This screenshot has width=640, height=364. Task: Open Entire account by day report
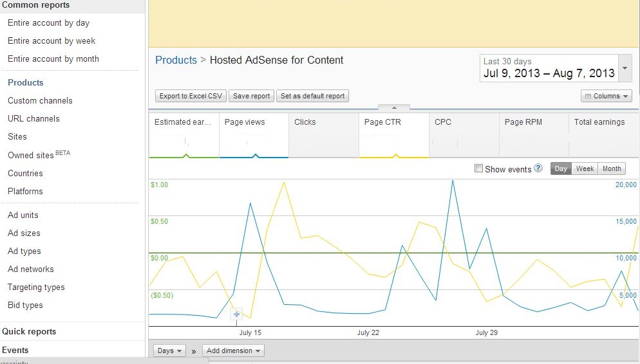point(48,23)
